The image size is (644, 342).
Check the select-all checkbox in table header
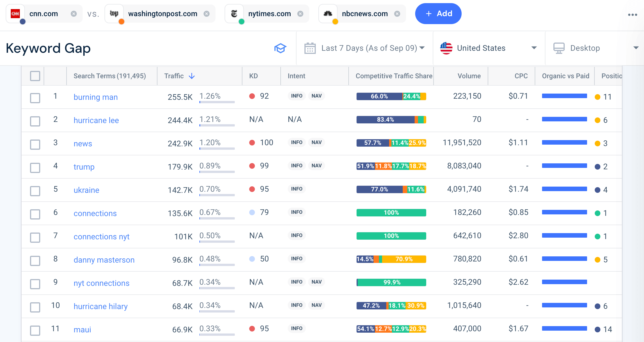tap(35, 76)
